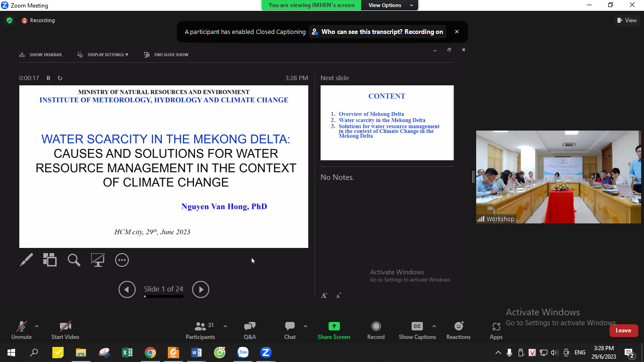
Task: Expand caret beside Chat button
Action: [305, 326]
